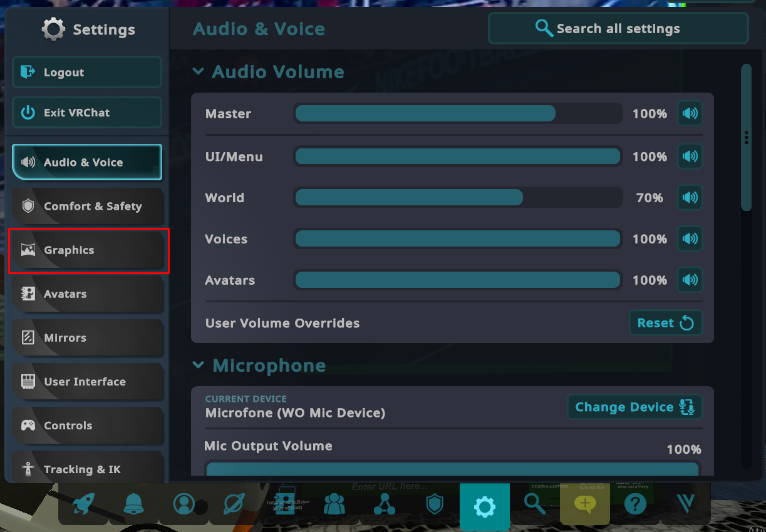Open the magnifier search icon in bottom bar
Viewport: 766px width, 532px height.
pyautogui.click(x=534, y=504)
